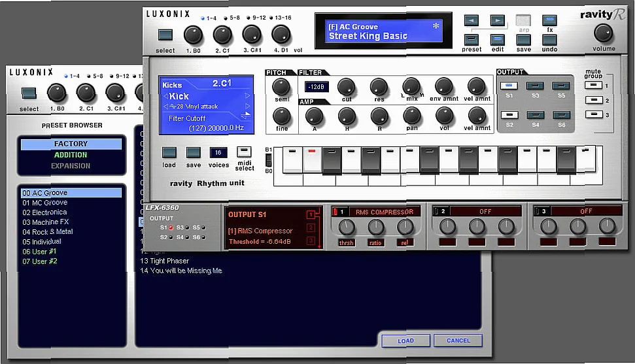
Task: Click the select button in the front Ravity window
Action: pos(165,35)
